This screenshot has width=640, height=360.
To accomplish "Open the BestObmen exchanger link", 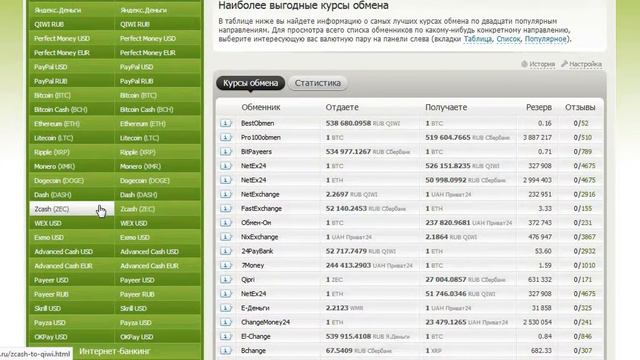I will click(258, 123).
